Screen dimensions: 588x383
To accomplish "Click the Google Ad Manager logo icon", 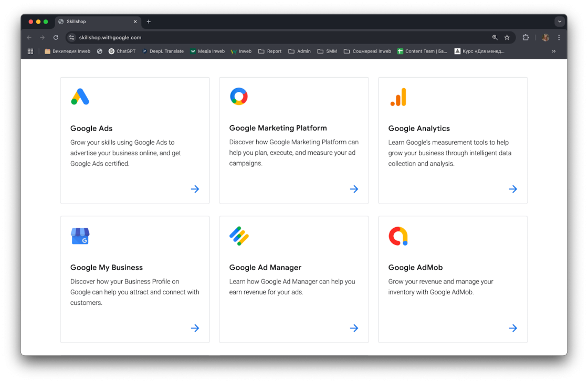I will (239, 236).
